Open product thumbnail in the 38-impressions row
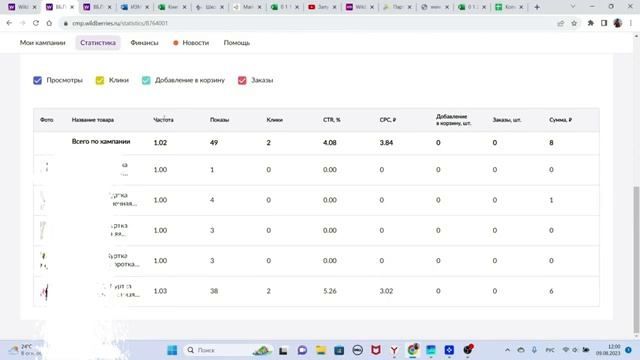This screenshot has width=640, height=360. (x=44, y=291)
